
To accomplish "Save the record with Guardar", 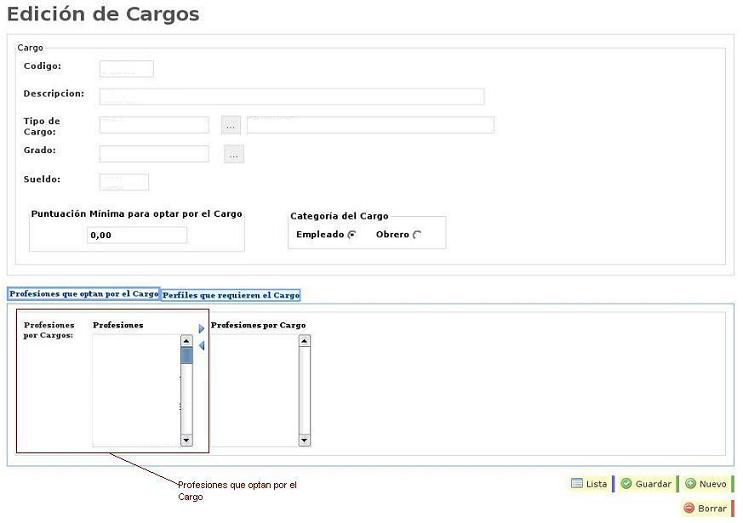I will pyautogui.click(x=645, y=484).
